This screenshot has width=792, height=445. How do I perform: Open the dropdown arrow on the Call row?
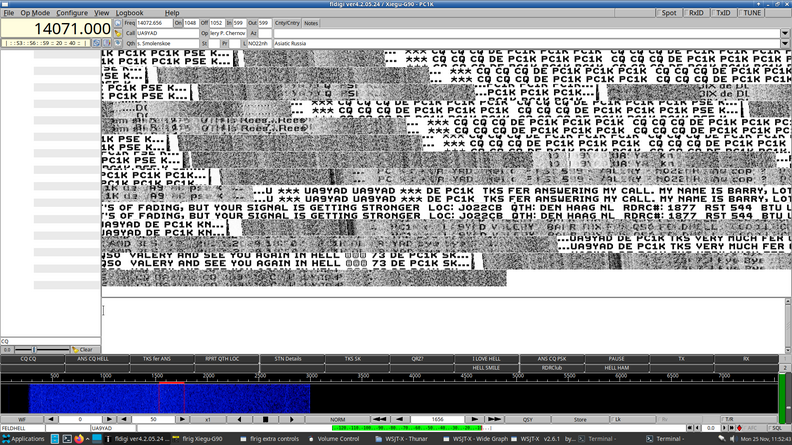[784, 33]
